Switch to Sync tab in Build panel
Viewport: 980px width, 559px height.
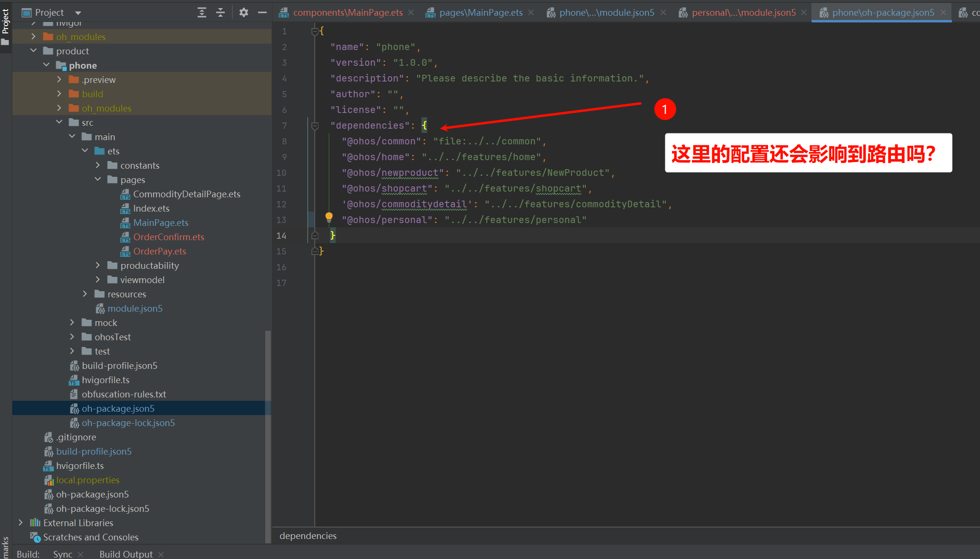click(63, 554)
